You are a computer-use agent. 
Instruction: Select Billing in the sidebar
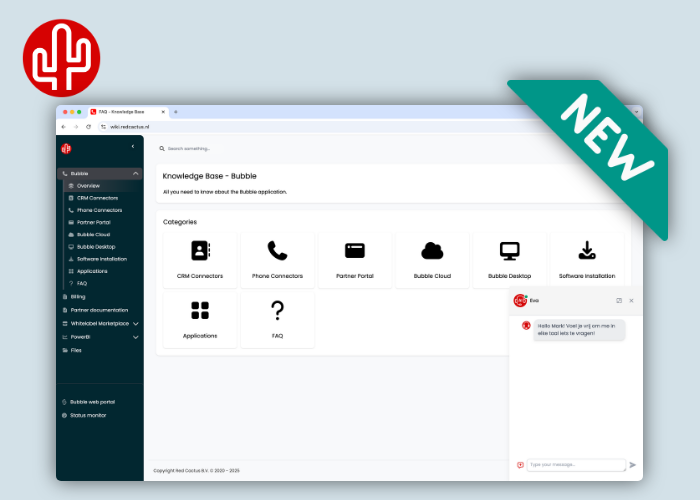(x=78, y=297)
